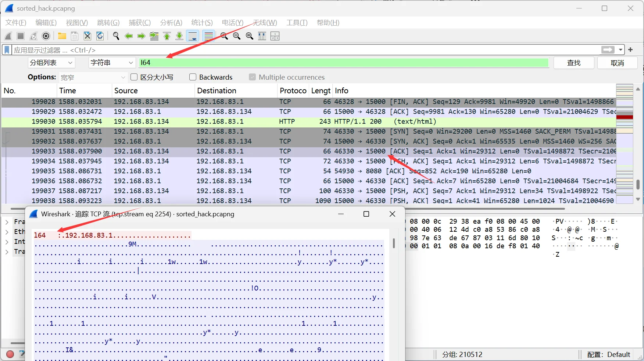Screen dimensions: 644x361
Task: Open a capture file via folder icon
Action: 62,36
